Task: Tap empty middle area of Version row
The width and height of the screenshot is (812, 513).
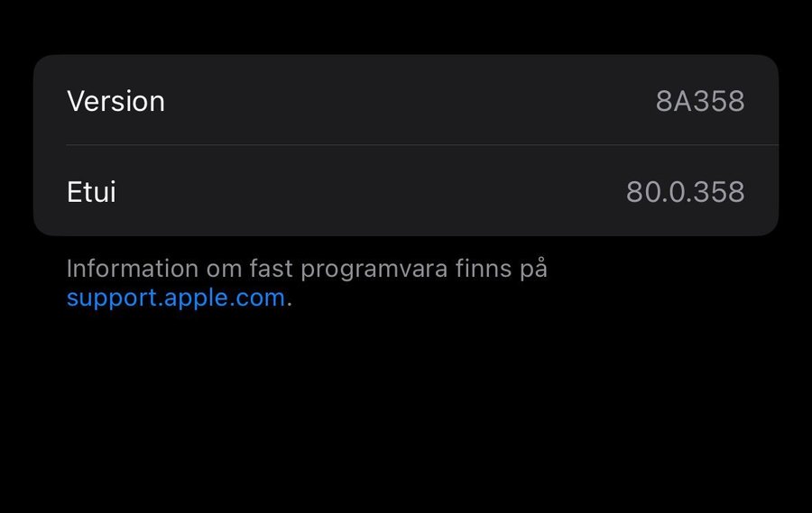Action: [409, 101]
